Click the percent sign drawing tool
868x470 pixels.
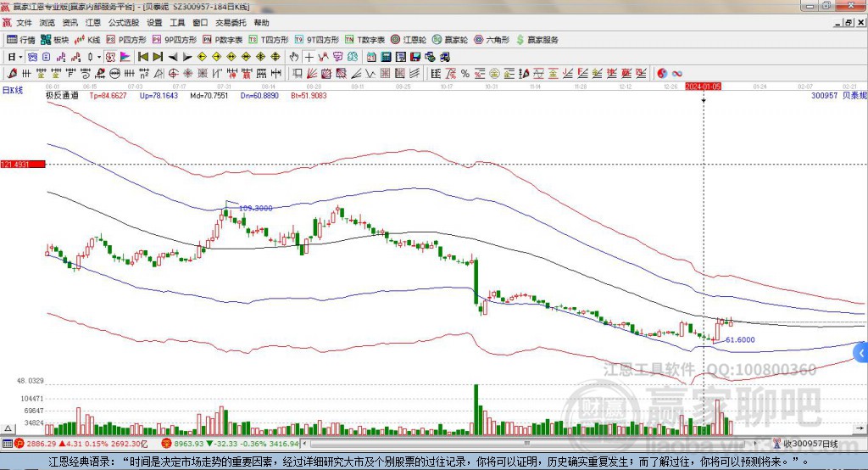point(465,73)
